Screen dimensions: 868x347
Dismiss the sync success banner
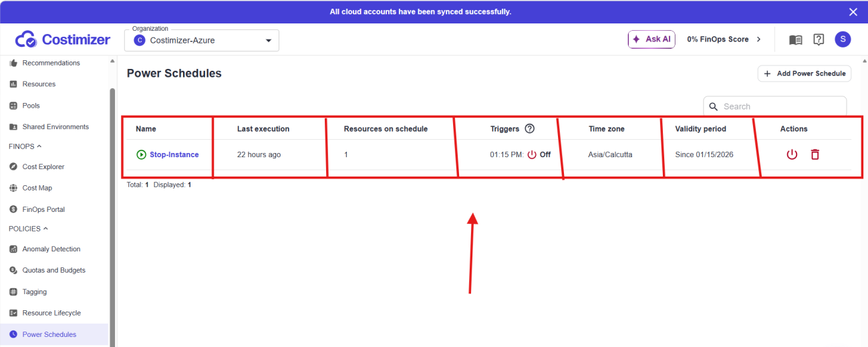coord(853,11)
